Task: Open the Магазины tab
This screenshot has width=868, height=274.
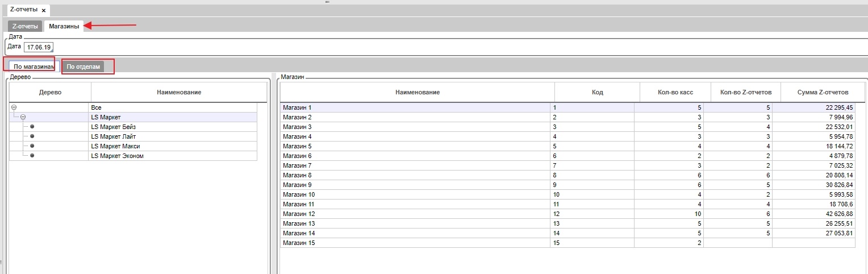Action: pos(64,26)
